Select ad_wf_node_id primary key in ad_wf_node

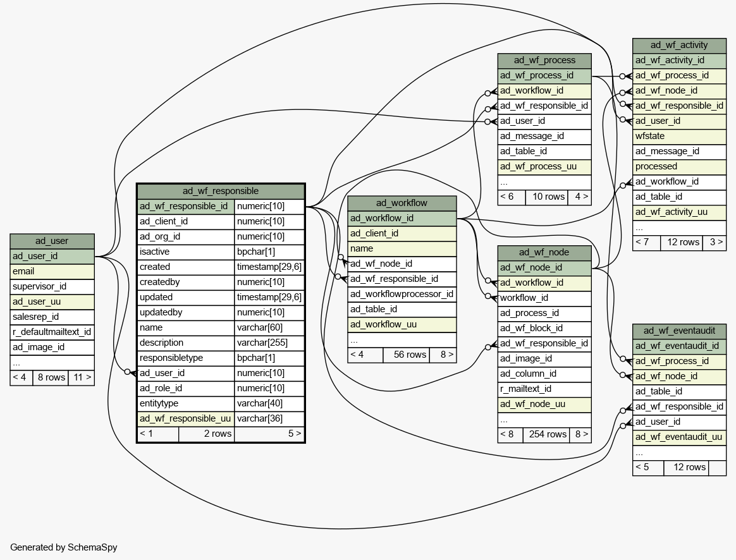(x=544, y=268)
